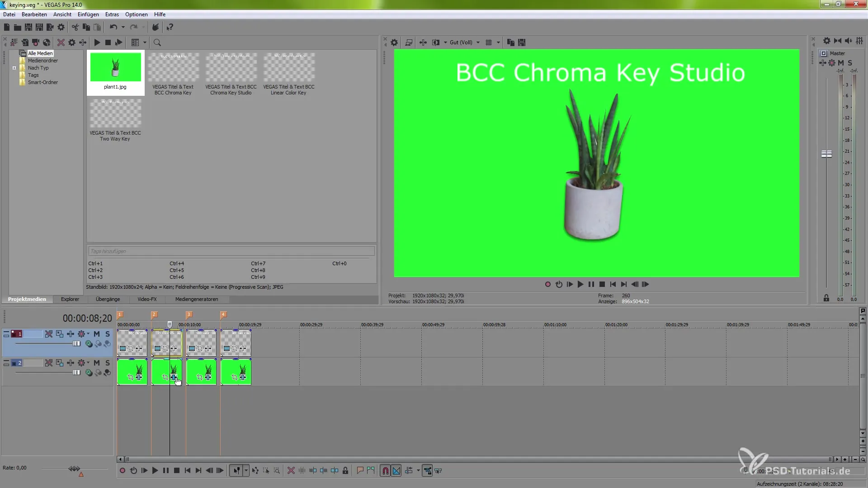The height and width of the screenshot is (488, 868).
Task: Open video preview properties gear icon
Action: (394, 42)
